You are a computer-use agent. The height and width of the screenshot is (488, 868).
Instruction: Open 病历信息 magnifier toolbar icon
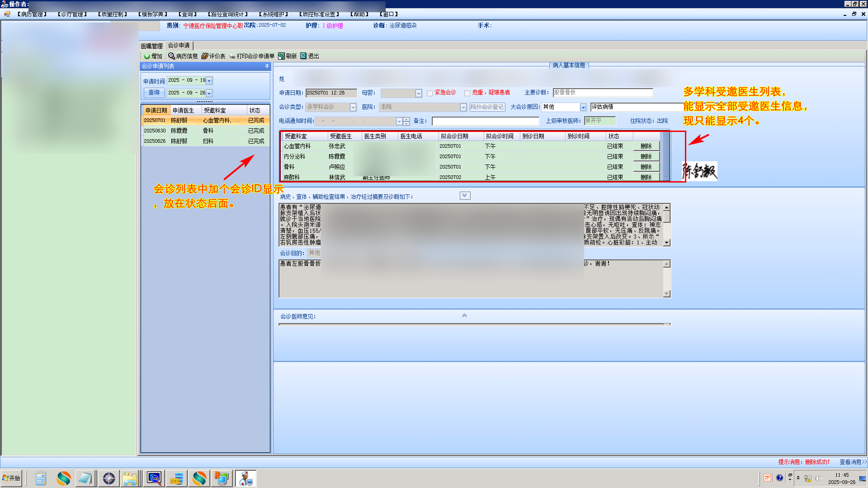[x=172, y=56]
